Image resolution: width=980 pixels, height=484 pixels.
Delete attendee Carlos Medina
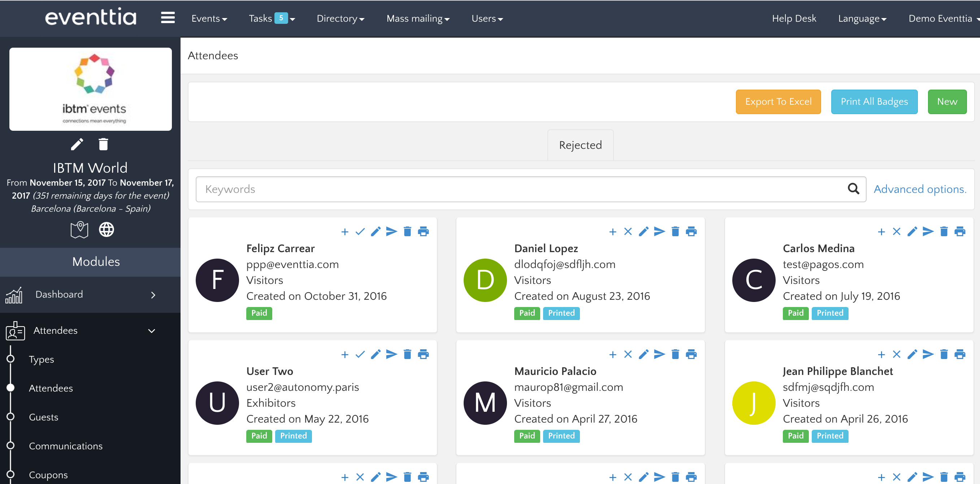coord(944,232)
